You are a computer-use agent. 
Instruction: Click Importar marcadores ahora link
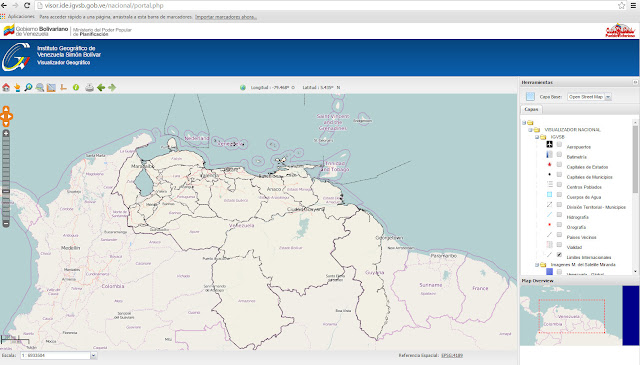(x=226, y=17)
